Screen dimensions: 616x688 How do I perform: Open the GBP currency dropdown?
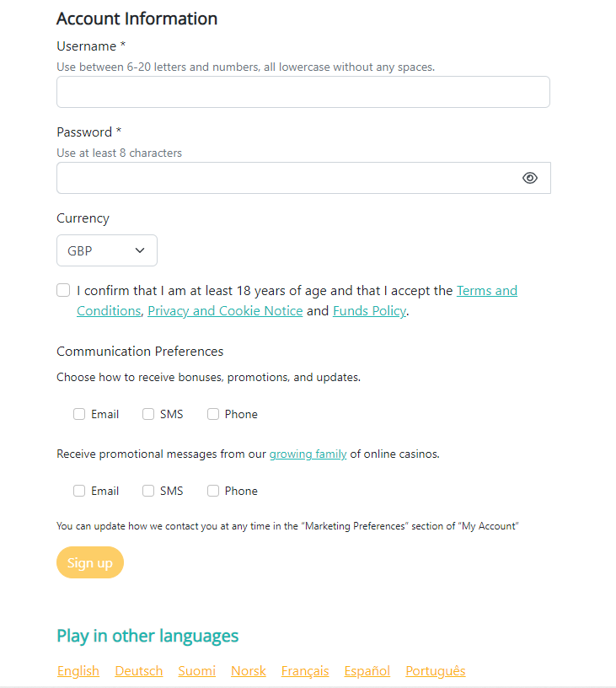107,250
